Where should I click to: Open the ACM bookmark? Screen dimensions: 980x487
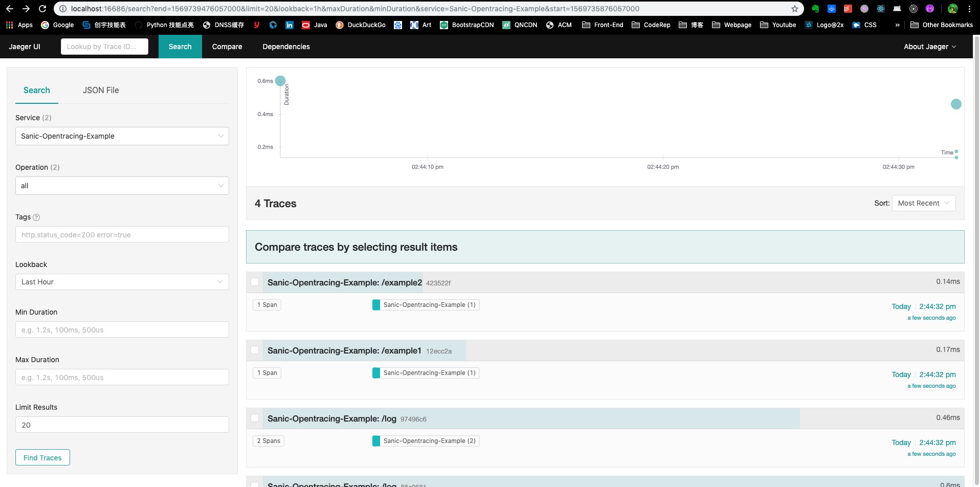559,25
